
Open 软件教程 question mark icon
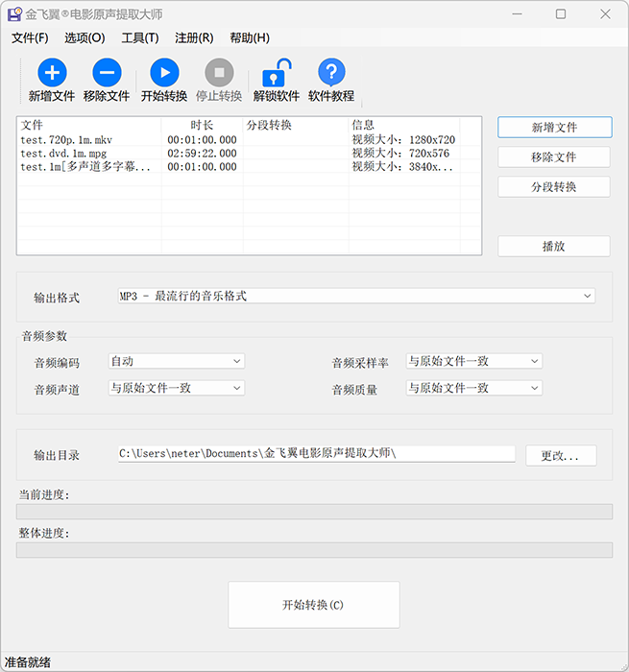331,73
